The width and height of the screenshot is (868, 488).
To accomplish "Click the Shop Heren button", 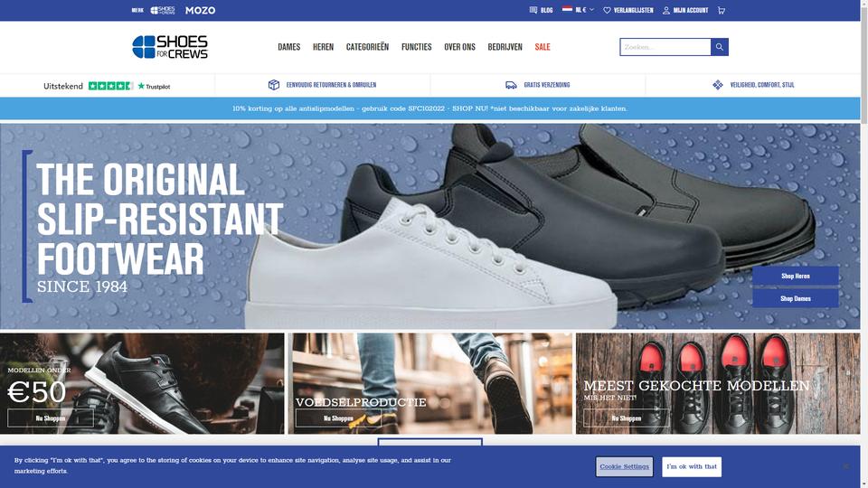I will [x=796, y=276].
